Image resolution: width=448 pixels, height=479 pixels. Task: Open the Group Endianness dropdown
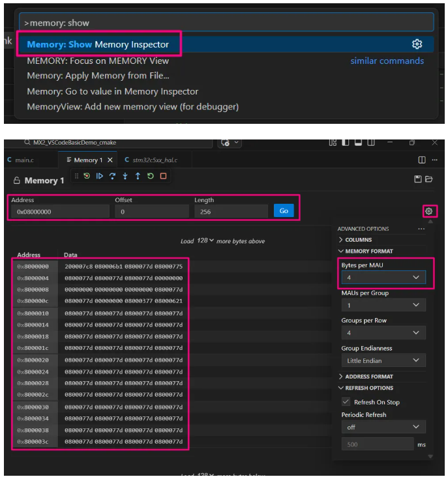pyautogui.click(x=383, y=360)
